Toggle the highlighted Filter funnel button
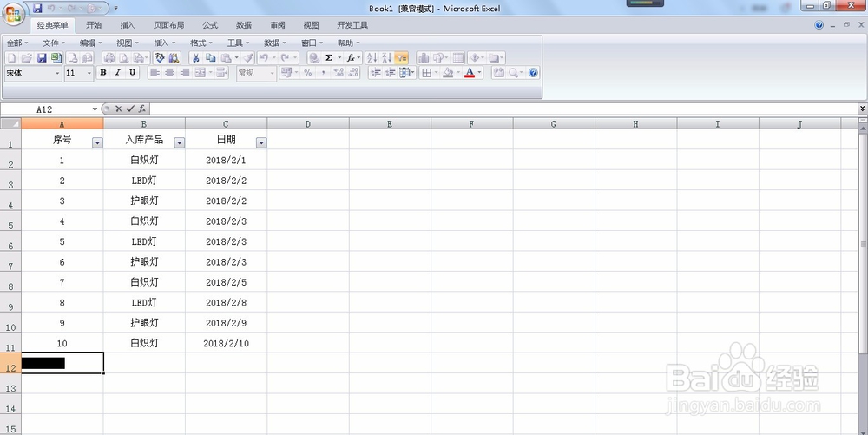 point(401,57)
